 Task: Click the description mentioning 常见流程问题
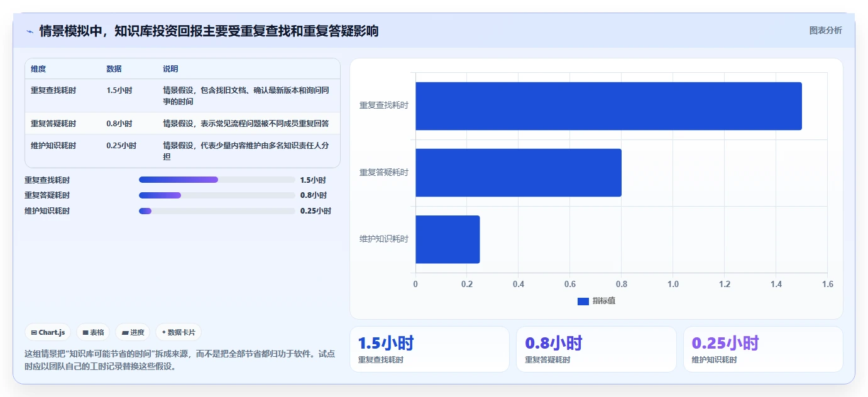pos(246,124)
